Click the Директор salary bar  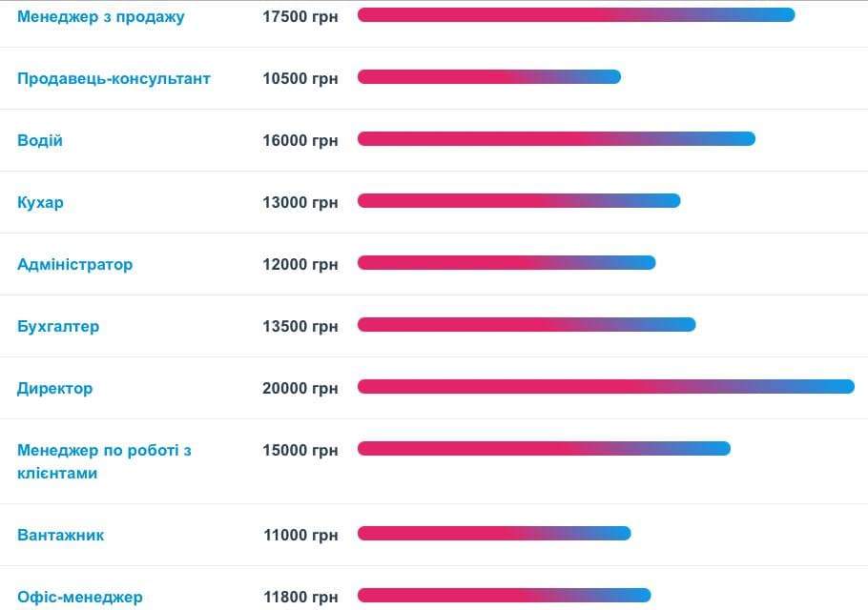pos(606,386)
